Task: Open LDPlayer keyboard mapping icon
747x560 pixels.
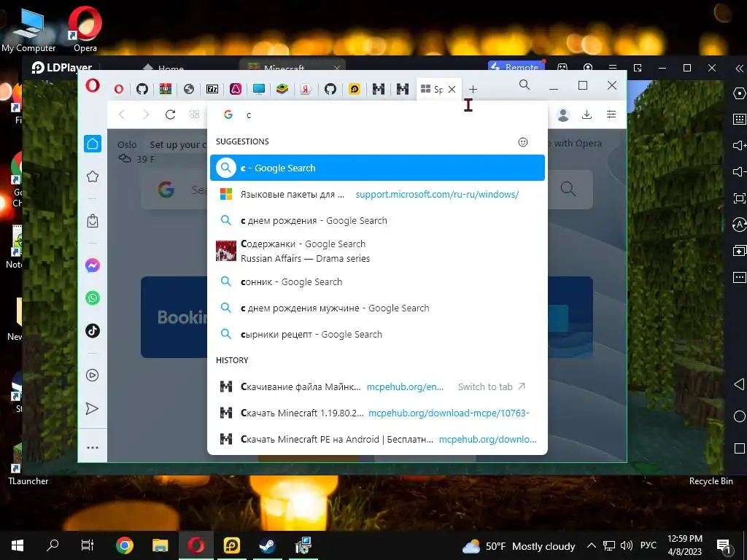Action: (740, 119)
